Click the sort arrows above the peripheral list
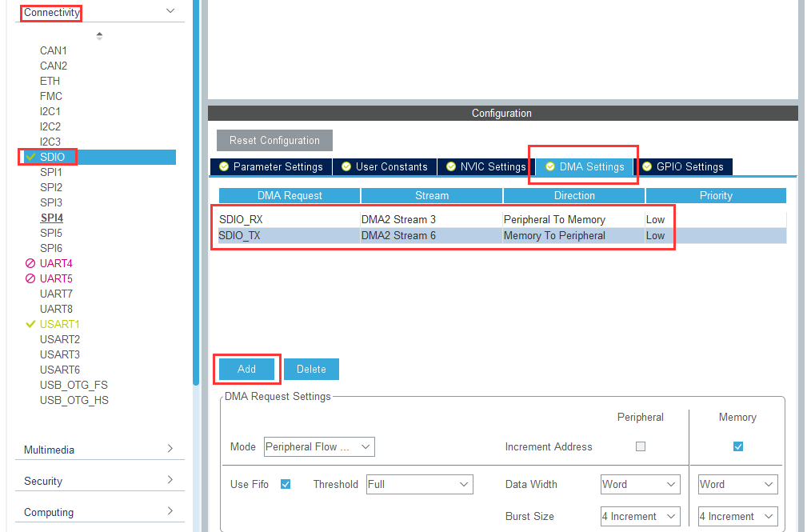Viewport: 807px width, 532px height. click(99, 35)
